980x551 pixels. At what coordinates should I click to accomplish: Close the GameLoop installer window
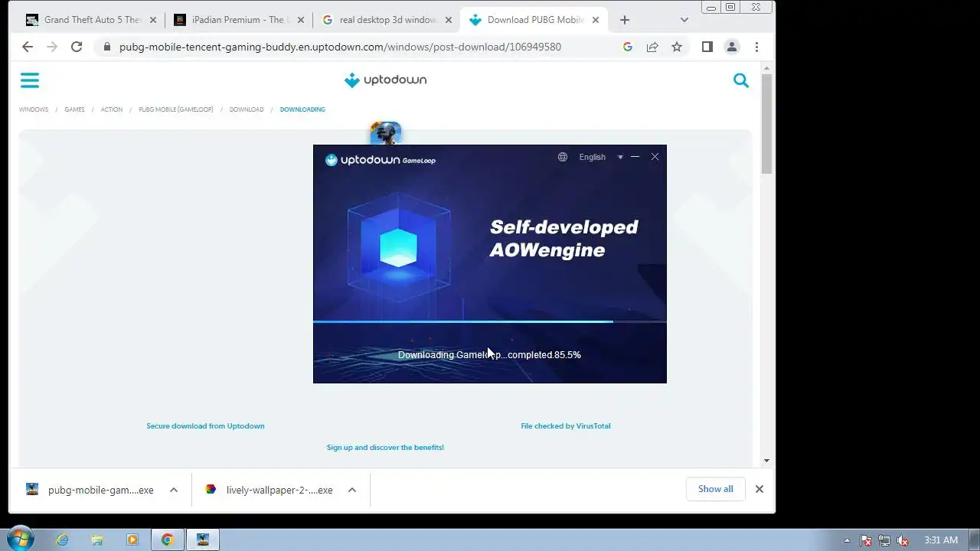(x=655, y=157)
